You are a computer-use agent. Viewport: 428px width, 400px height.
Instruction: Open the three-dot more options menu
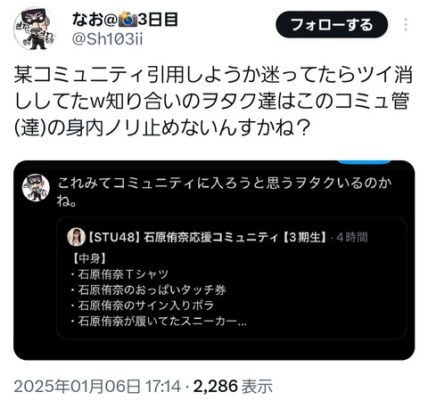click(x=406, y=25)
